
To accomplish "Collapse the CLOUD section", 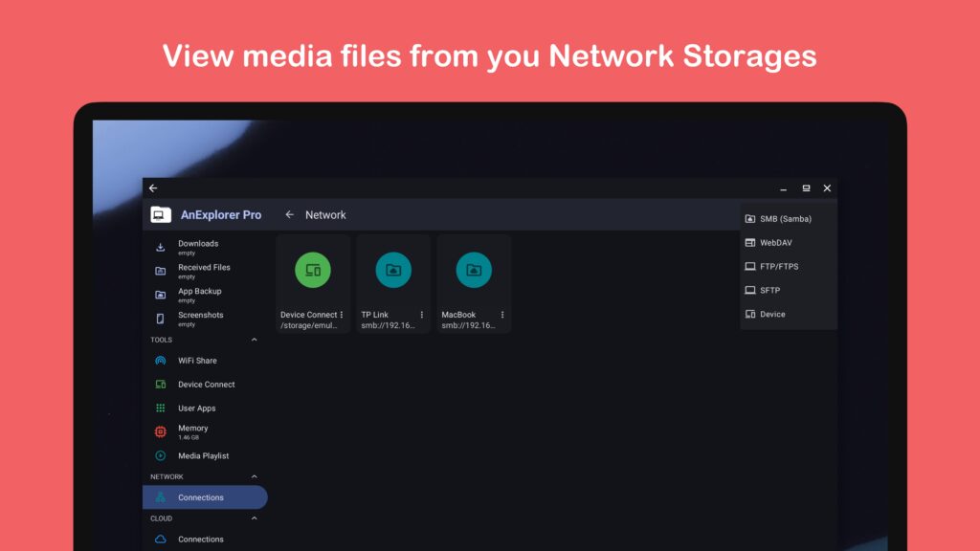I will (255, 518).
